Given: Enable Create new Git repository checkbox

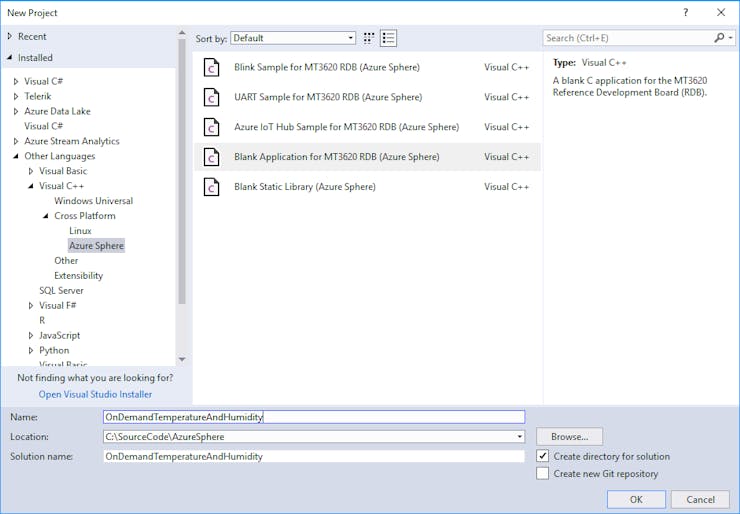Looking at the screenshot, I should 543,473.
